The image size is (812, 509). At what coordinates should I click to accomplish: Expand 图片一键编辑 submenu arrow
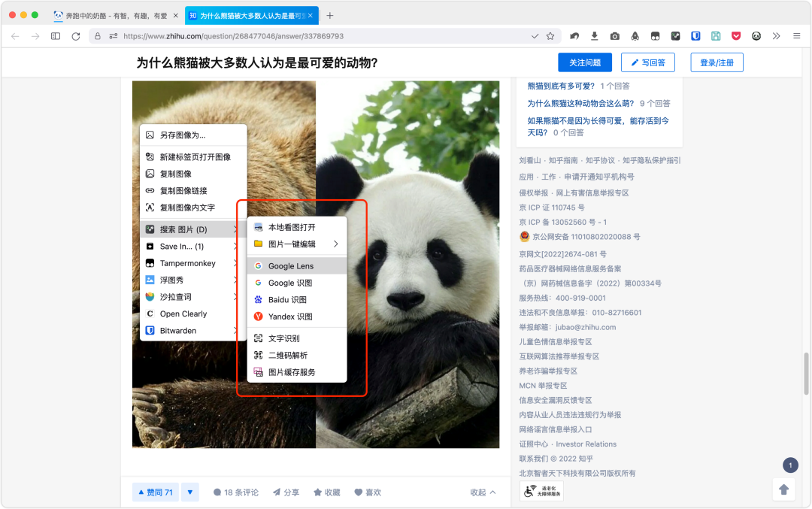[x=335, y=244]
